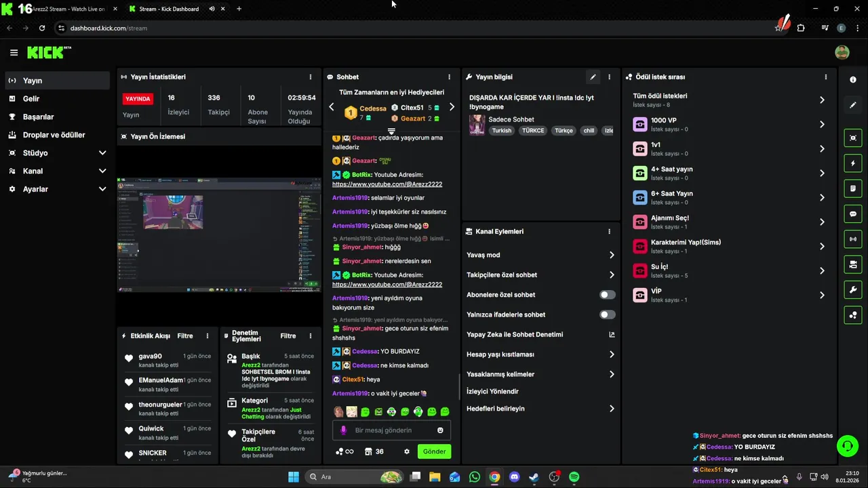Open Denetim Eylemleri three-dot menu

tap(311, 335)
